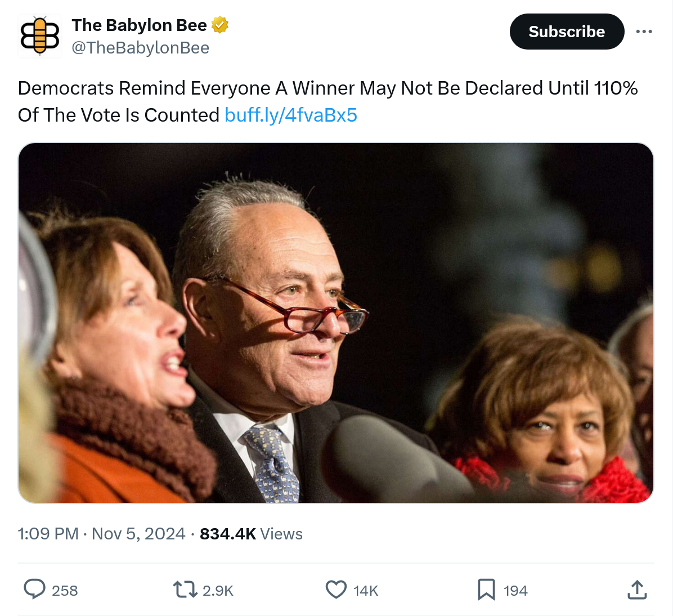Click the 194 bookmarks count
Image resolution: width=673 pixels, height=616 pixels.
[x=515, y=591]
